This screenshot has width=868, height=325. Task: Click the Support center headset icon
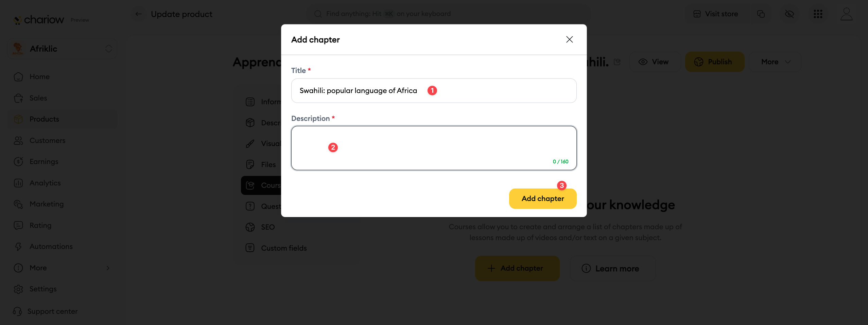click(x=17, y=311)
